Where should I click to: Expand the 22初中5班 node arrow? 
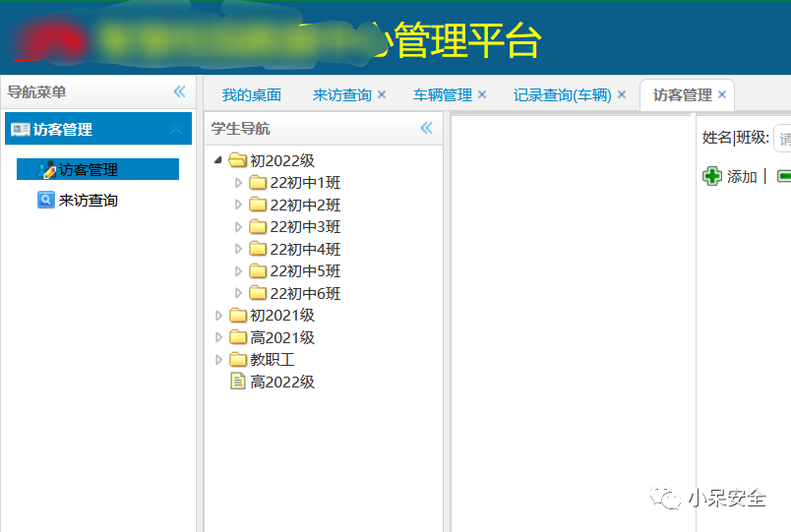point(239,271)
